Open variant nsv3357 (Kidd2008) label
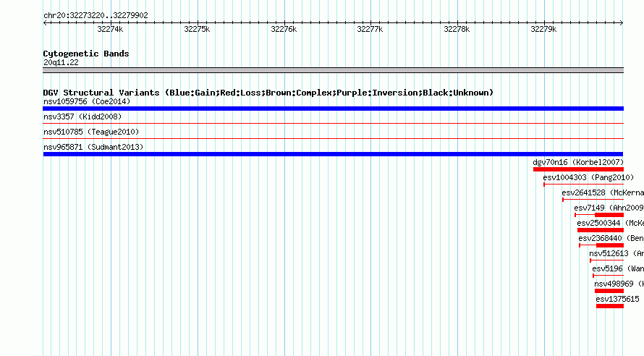 click(x=82, y=116)
